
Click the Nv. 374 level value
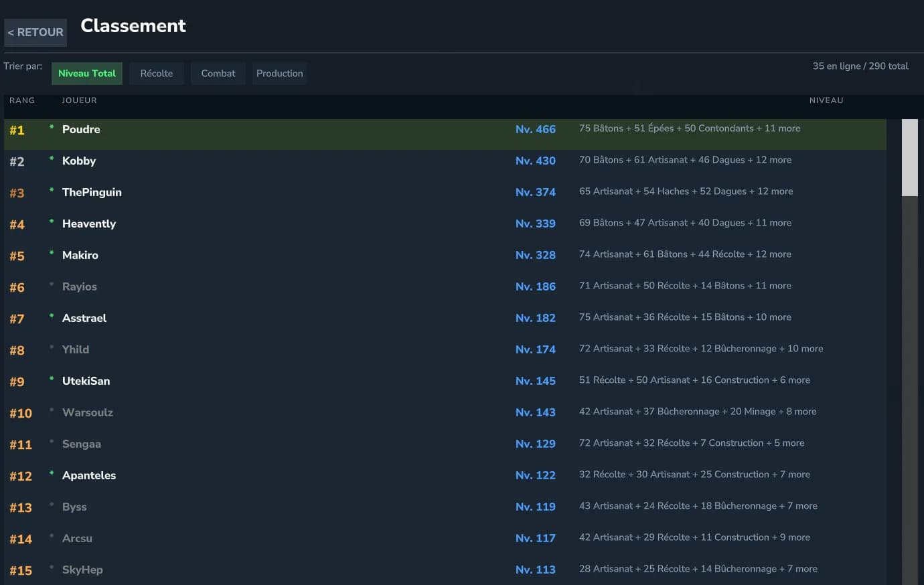(536, 192)
